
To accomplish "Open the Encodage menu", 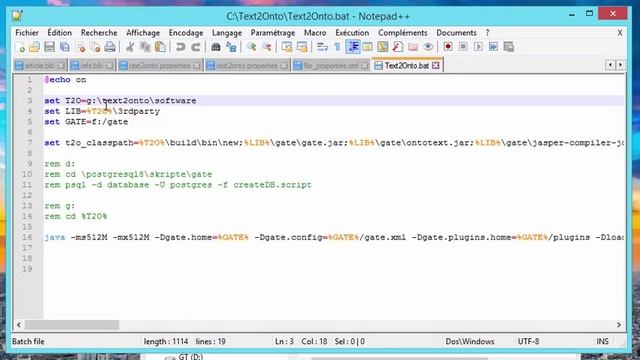I will point(186,33).
